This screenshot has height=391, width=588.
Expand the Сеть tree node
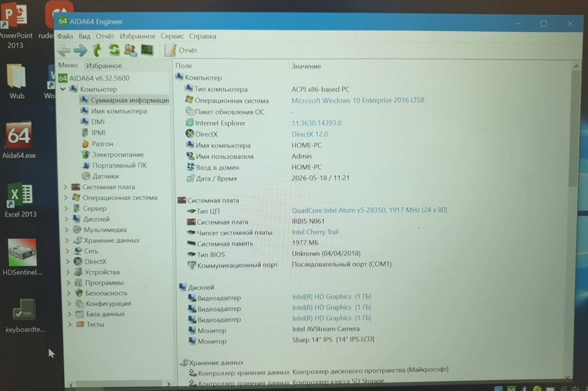pyautogui.click(x=68, y=251)
